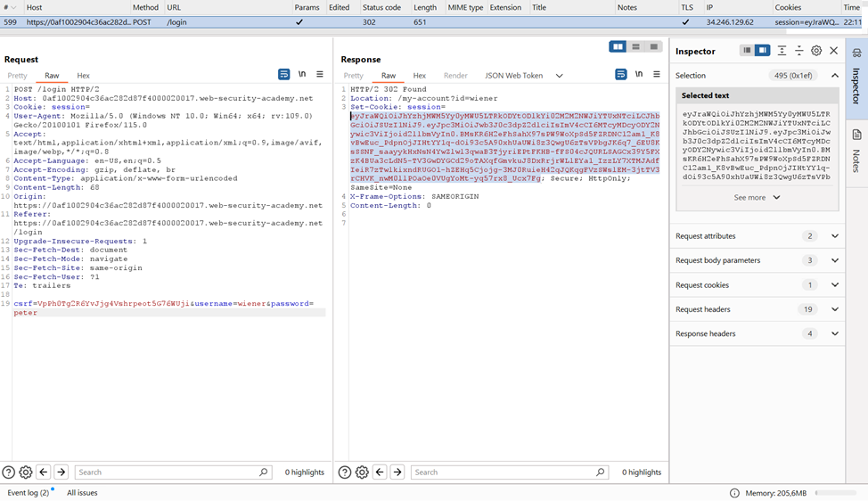
Task: Switch Response view to Pretty tab
Action: pos(353,76)
